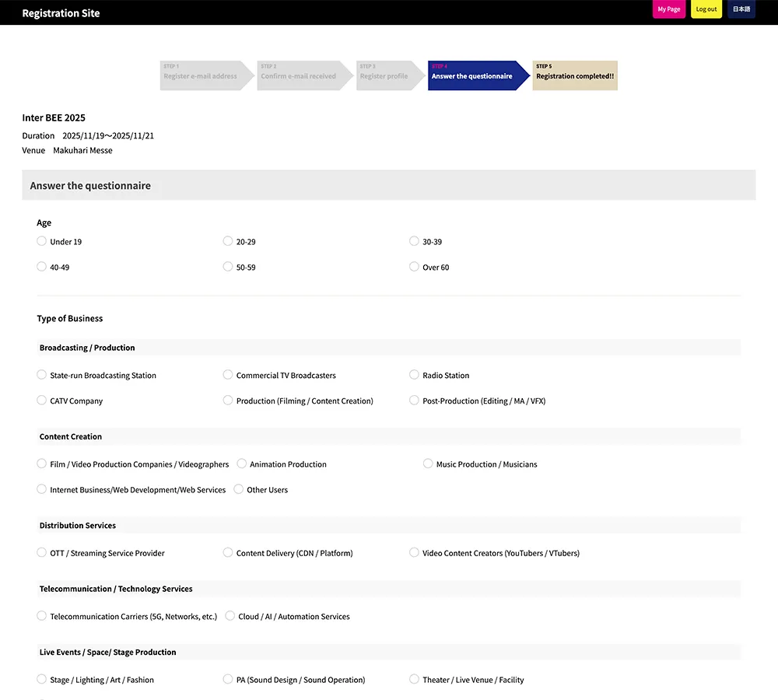Go to Step 1 Register e-mail address
The width and height of the screenshot is (778, 700).
(x=204, y=75)
